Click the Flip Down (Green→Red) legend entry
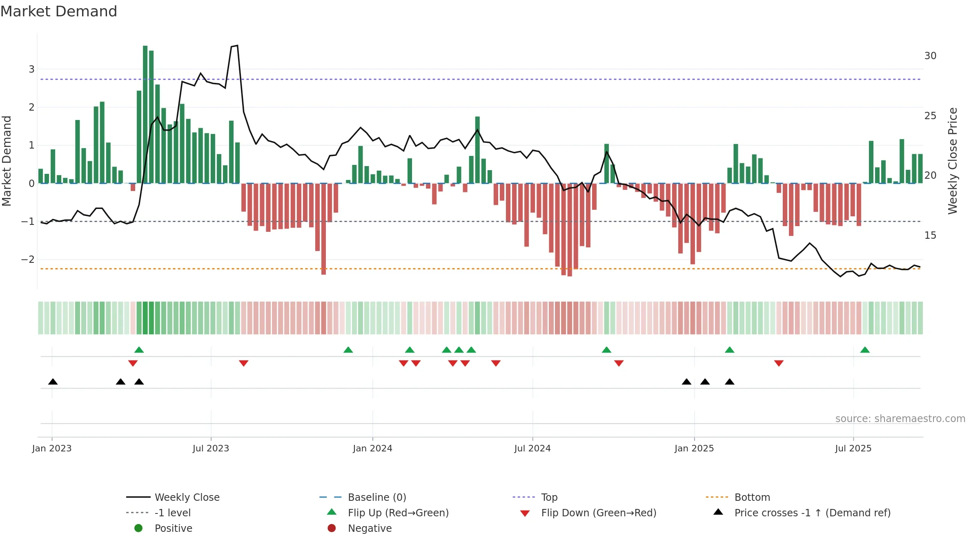 pos(588,513)
